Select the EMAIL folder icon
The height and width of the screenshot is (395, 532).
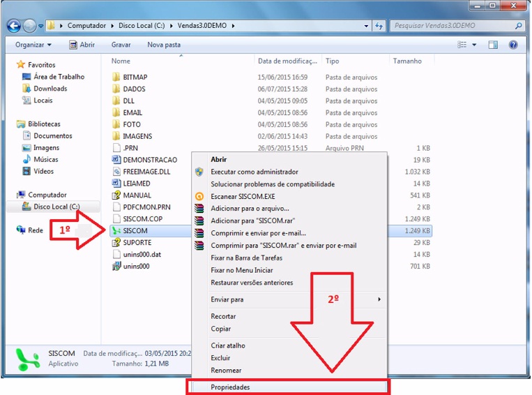point(116,113)
